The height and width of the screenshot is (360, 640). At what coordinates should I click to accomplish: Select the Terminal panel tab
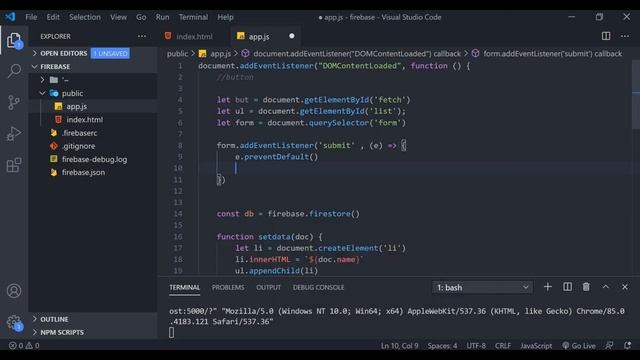click(184, 287)
